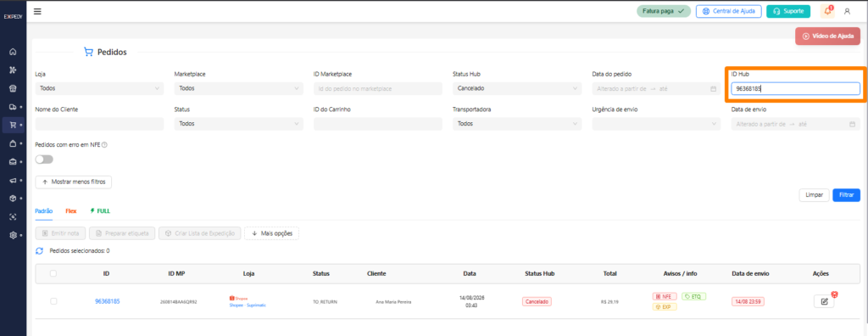
Task: Open the inbox icon in the sidebar
Action: [x=14, y=161]
